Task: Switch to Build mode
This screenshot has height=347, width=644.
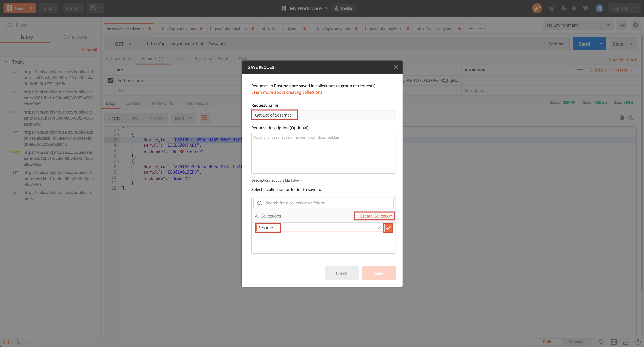Action: [547, 342]
